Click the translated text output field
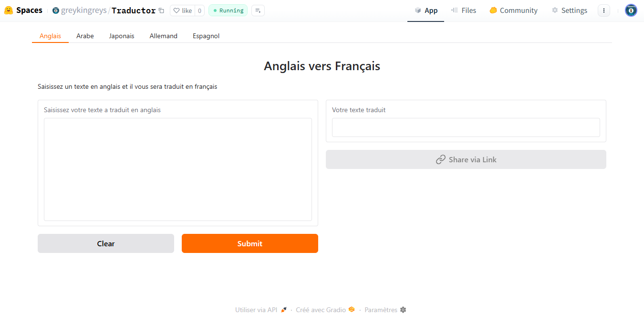The height and width of the screenshot is (315, 644). pyautogui.click(x=466, y=127)
